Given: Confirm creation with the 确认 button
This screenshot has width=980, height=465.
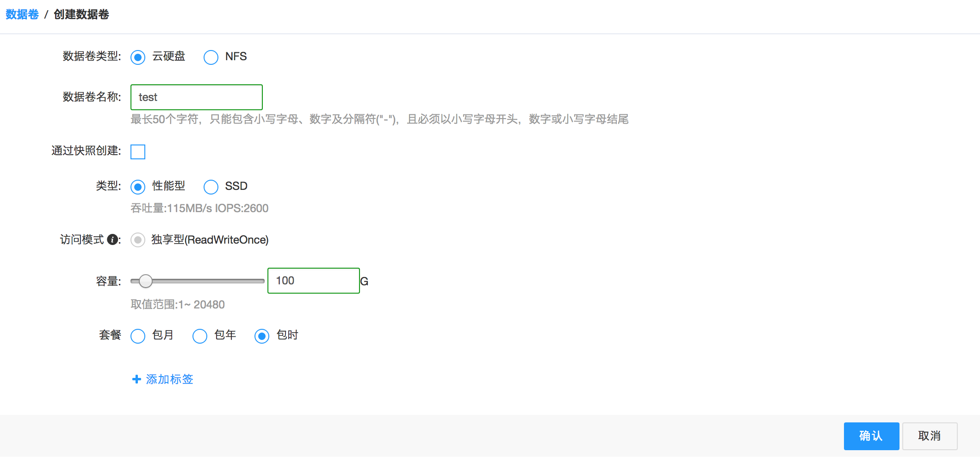Looking at the screenshot, I should (x=871, y=436).
